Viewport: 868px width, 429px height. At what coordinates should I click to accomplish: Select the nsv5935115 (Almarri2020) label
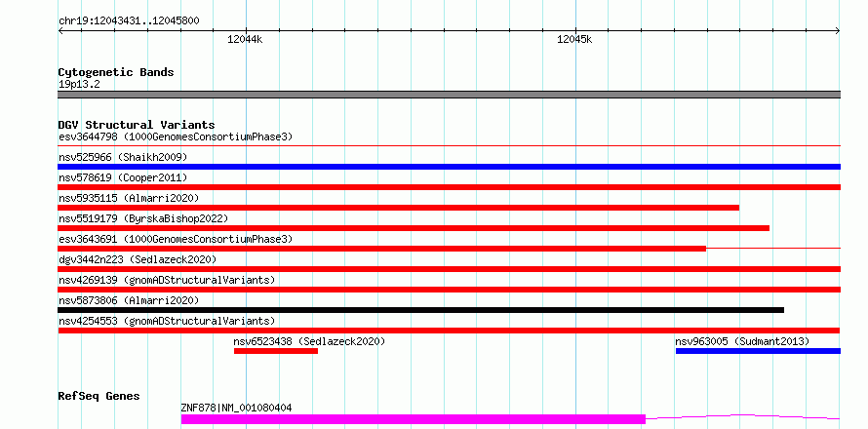129,198
